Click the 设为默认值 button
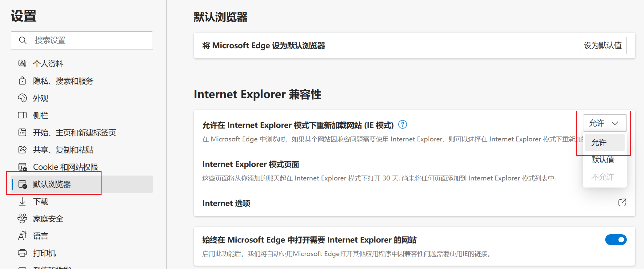Image resolution: width=644 pixels, height=269 pixels. click(x=602, y=45)
